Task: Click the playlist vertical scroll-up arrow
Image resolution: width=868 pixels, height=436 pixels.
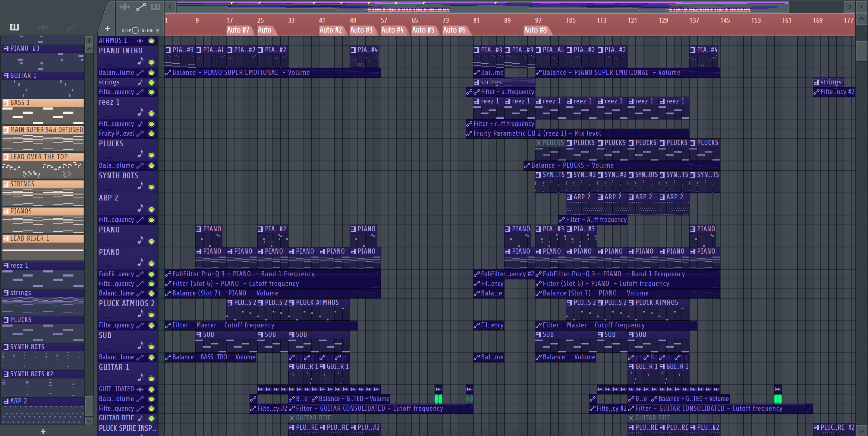Action: [862, 19]
